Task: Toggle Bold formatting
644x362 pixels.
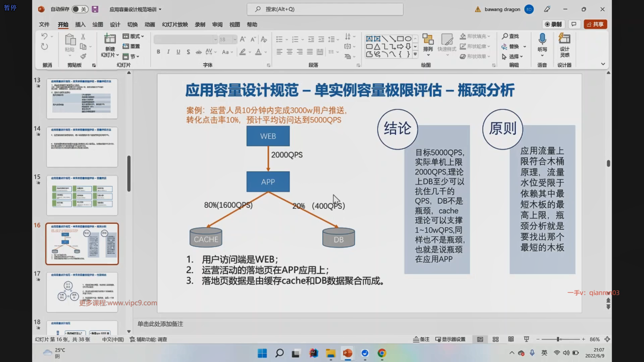Action: pos(158,52)
